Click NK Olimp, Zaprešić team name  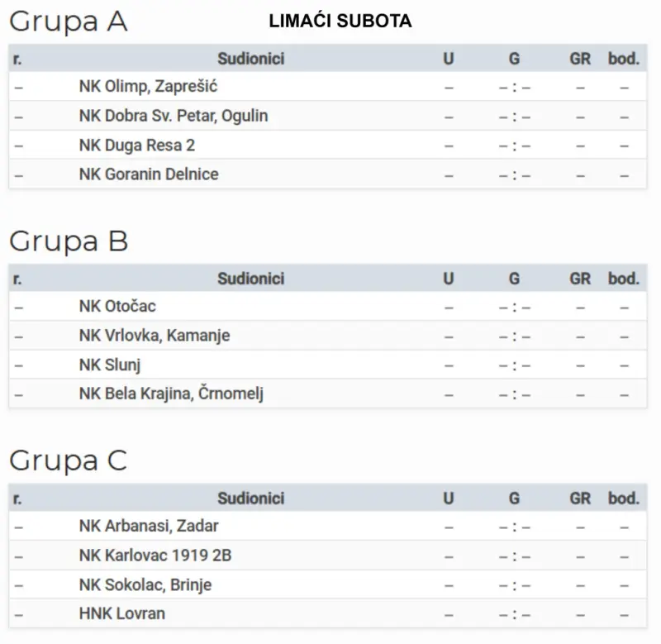[148, 87]
